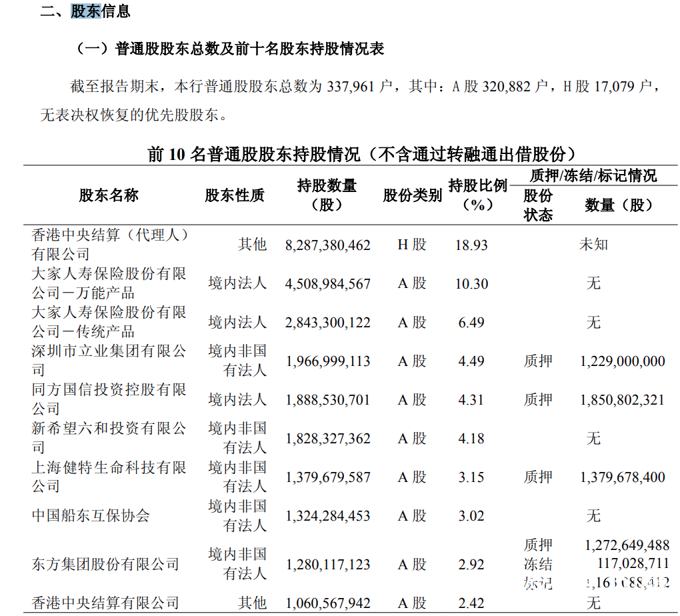Click the pledged amount "1,850,802,321"
The width and height of the screenshot is (680, 616).
(x=623, y=400)
